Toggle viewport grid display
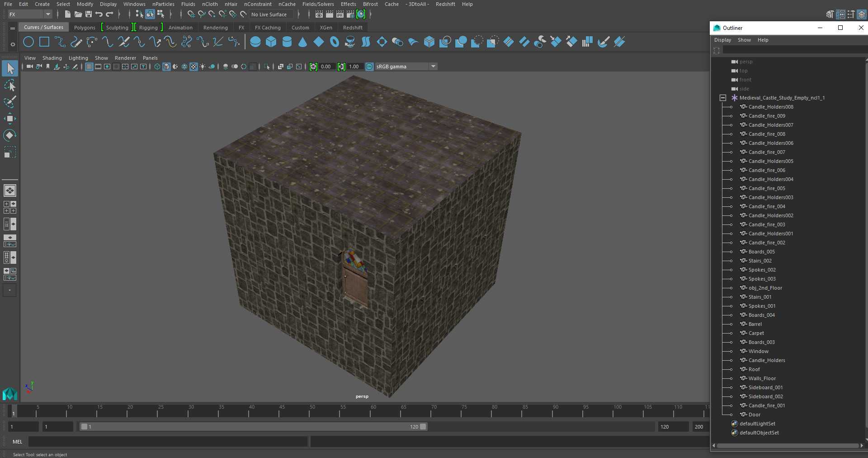The width and height of the screenshot is (868, 458). pos(89,67)
